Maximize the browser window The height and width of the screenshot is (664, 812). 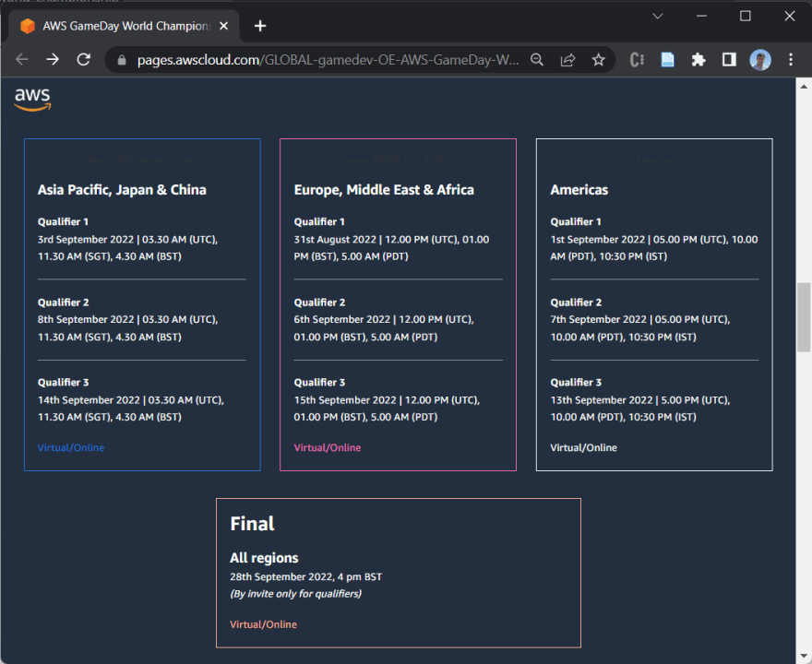tap(746, 17)
